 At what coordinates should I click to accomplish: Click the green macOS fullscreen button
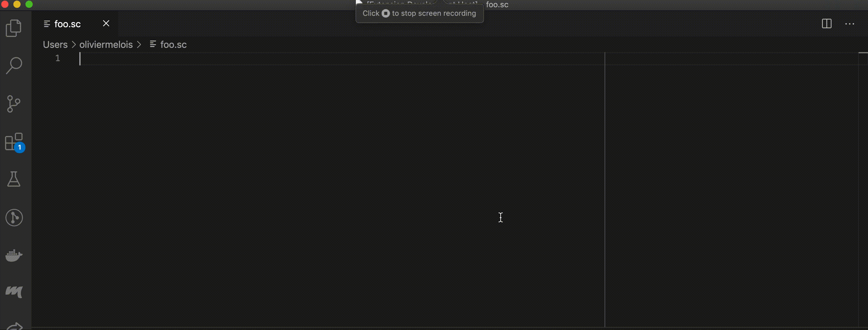[29, 4]
